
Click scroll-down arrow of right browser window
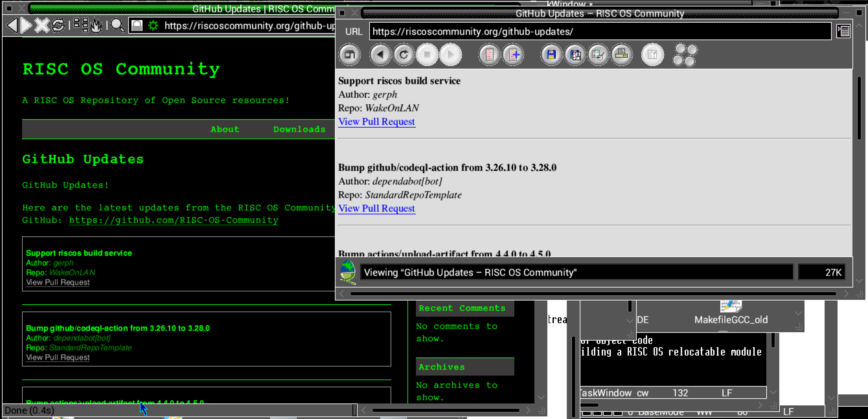(859, 280)
